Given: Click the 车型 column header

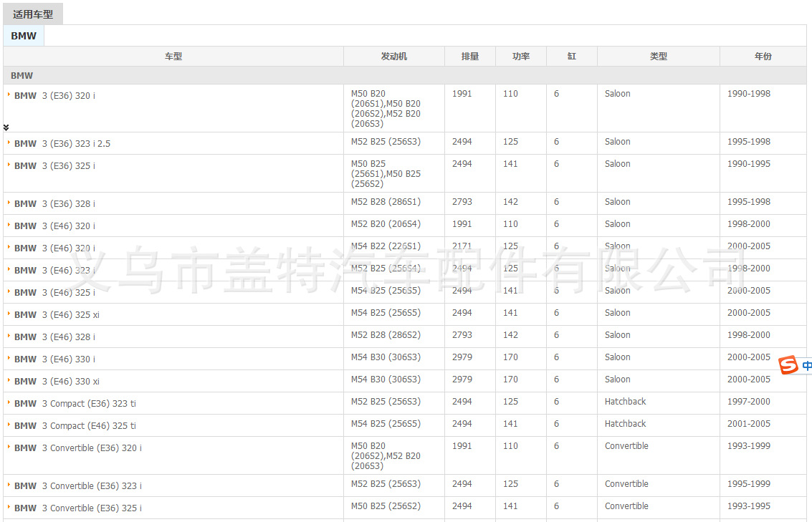Looking at the screenshot, I should (x=173, y=57).
